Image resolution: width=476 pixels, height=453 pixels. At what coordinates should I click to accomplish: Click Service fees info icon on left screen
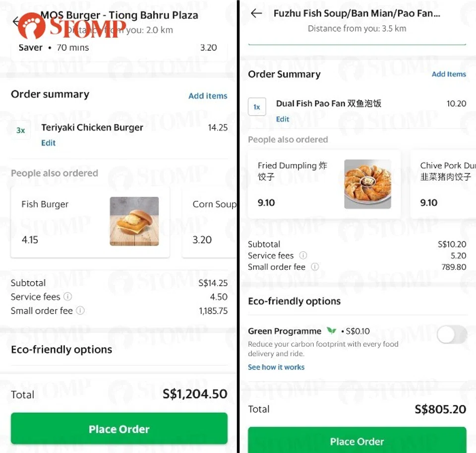pos(68,297)
